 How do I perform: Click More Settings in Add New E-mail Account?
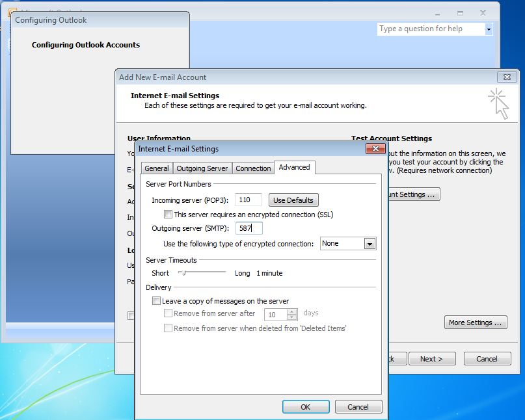(x=476, y=322)
